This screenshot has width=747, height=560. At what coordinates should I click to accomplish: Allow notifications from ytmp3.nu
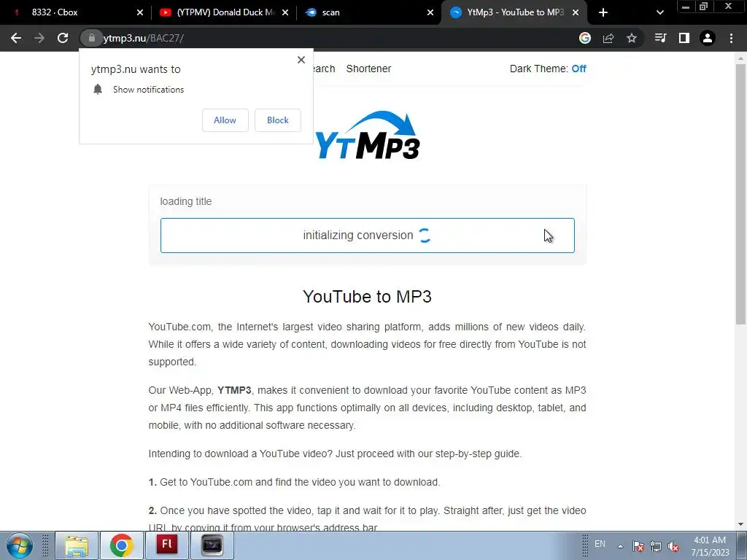(x=225, y=120)
